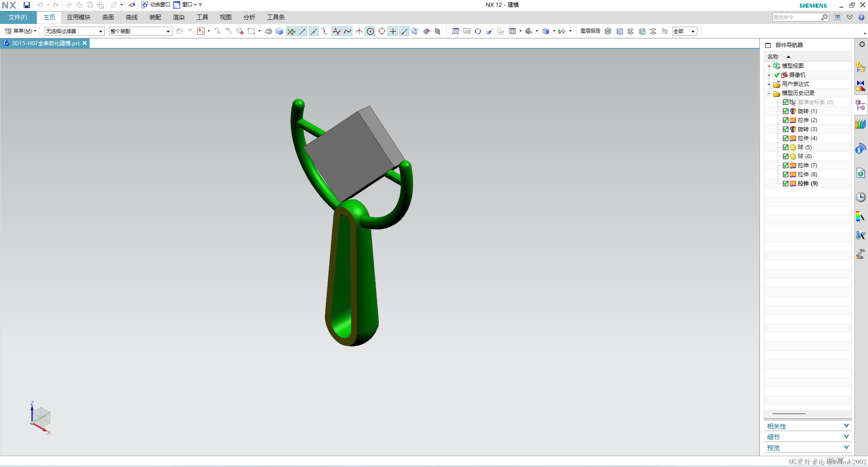Image resolution: width=868 pixels, height=467 pixels.
Task: Toggle the midpoint snap icon
Action: (x=314, y=31)
